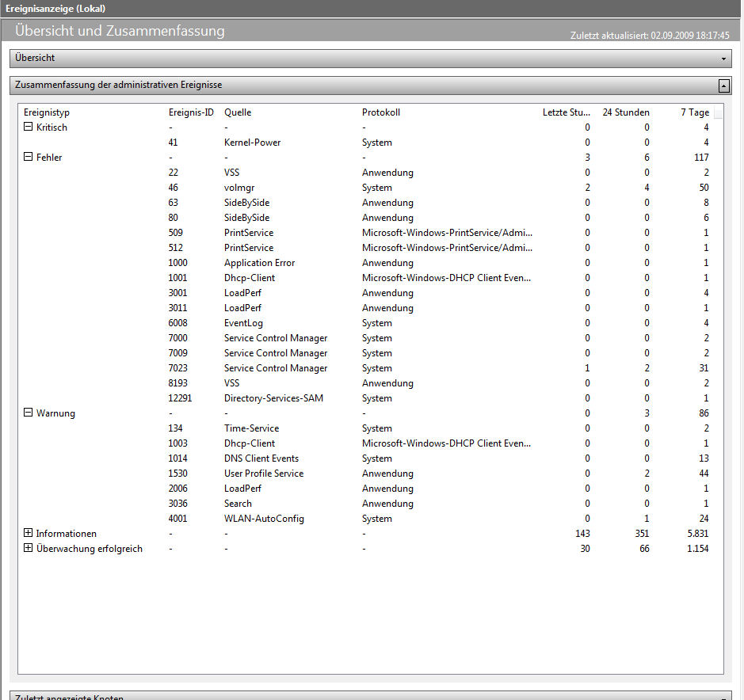Select the volmgr event 46 row
The height and width of the screenshot is (700, 744).
coord(370,188)
